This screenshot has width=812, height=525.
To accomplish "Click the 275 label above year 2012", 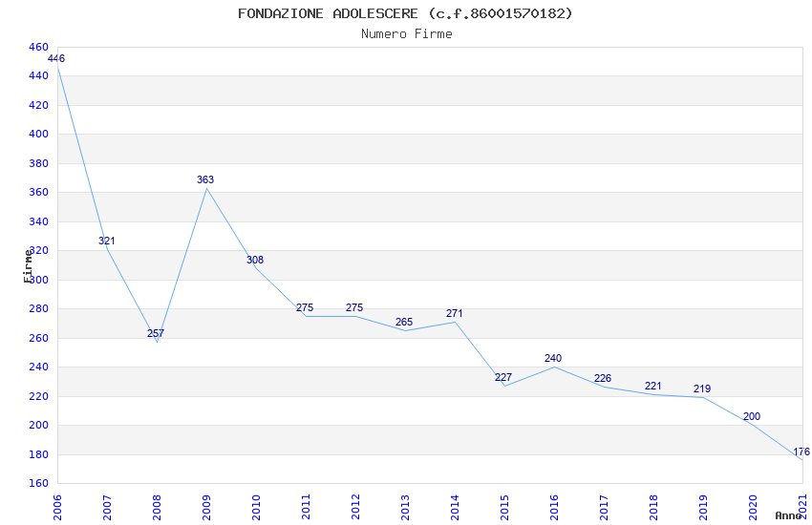I will point(354,307).
